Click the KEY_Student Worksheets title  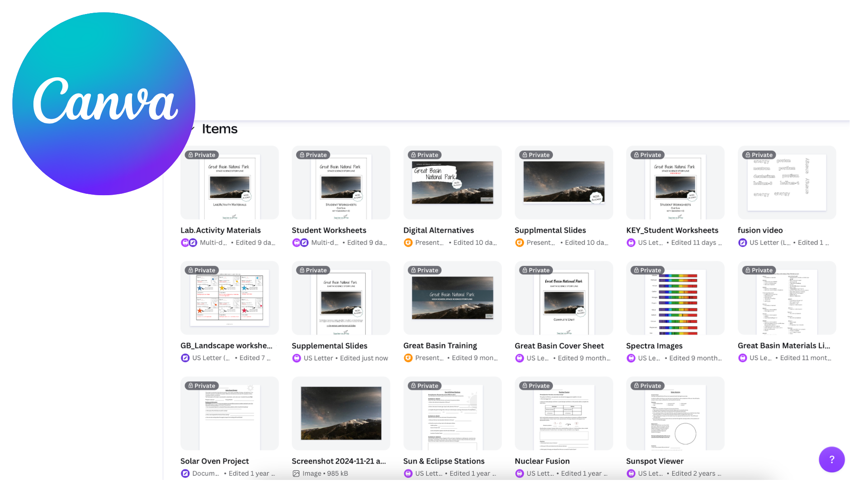point(672,230)
